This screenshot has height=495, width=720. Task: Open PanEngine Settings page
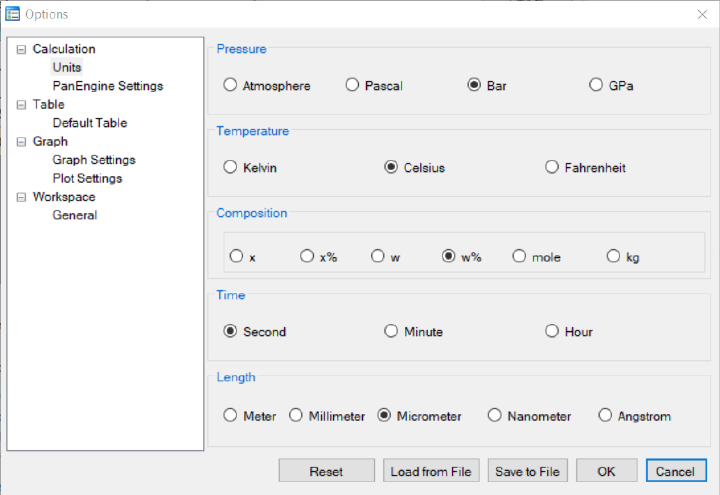[x=108, y=86]
